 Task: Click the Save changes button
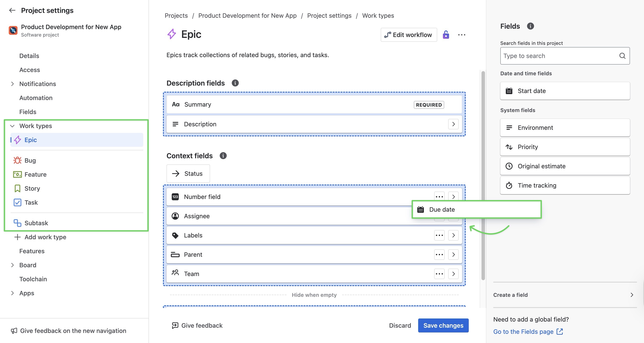(443, 325)
